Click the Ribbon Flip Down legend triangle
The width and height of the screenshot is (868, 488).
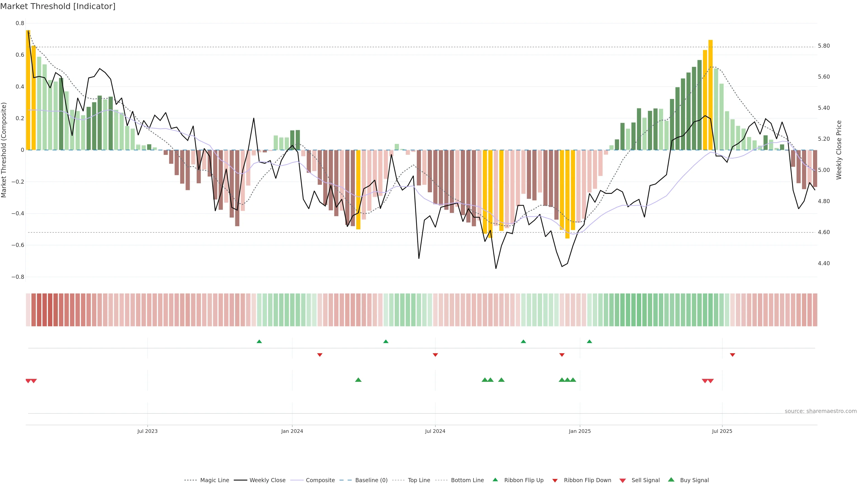coord(555,481)
